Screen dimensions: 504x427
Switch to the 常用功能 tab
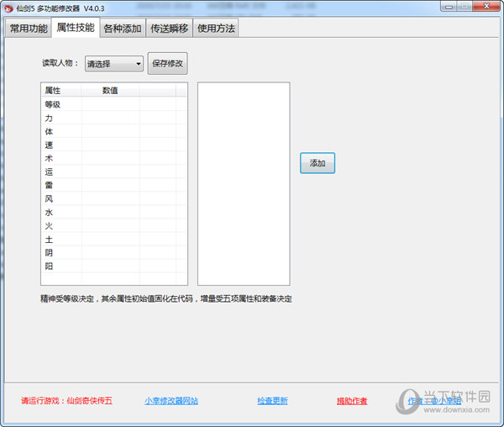point(29,29)
